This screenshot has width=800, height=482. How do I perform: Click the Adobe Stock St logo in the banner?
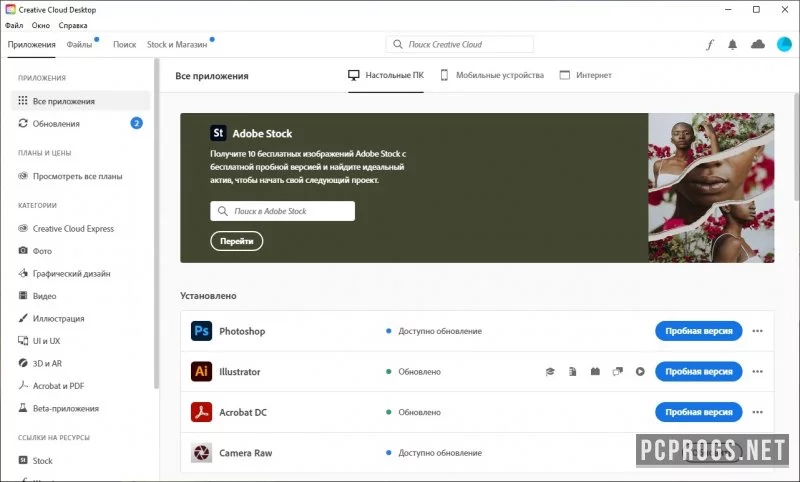[x=218, y=133]
